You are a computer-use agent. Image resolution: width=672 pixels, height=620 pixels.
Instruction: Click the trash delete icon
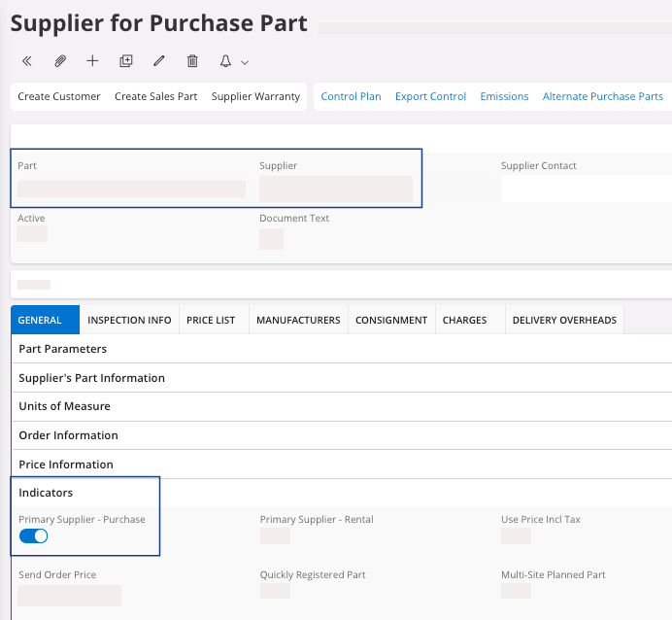point(192,61)
